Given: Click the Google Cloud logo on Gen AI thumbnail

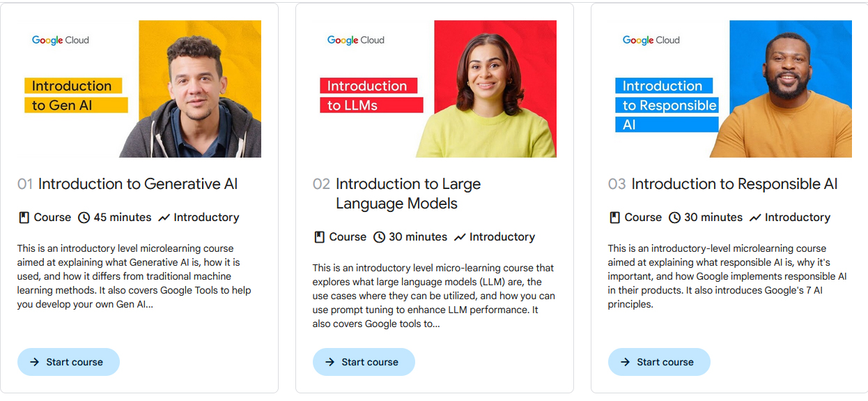Looking at the screenshot, I should click(61, 40).
